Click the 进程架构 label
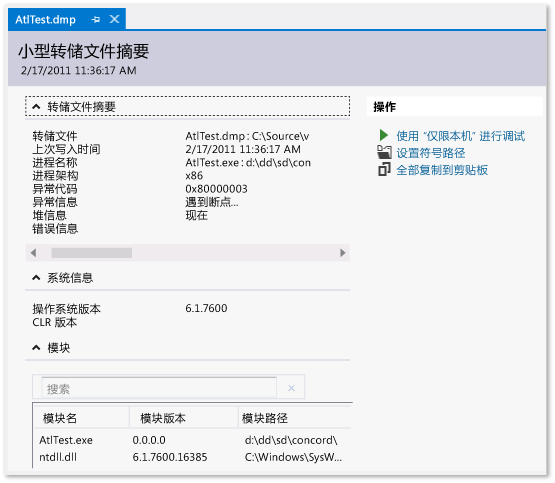555x483 pixels. 55,176
